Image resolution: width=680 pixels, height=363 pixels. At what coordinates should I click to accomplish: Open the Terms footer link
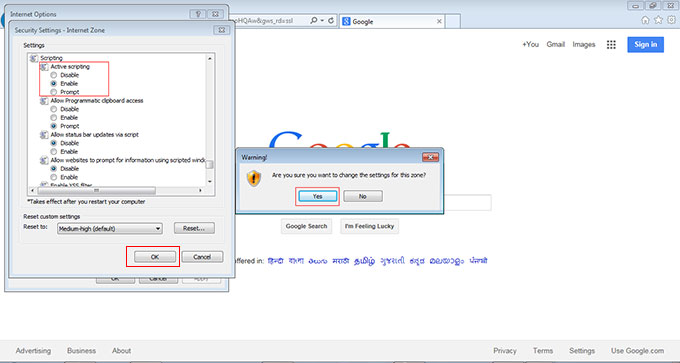[x=543, y=351]
